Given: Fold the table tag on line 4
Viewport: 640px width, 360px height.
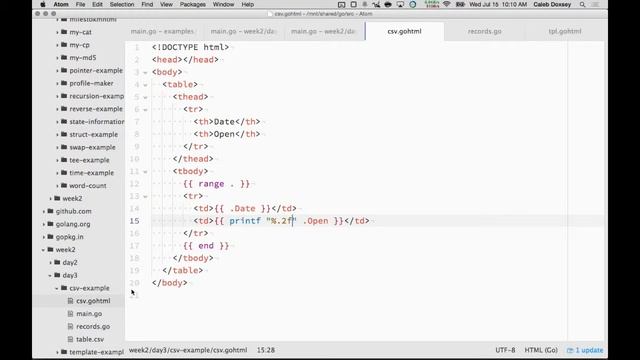Looking at the screenshot, I should tap(145, 85).
